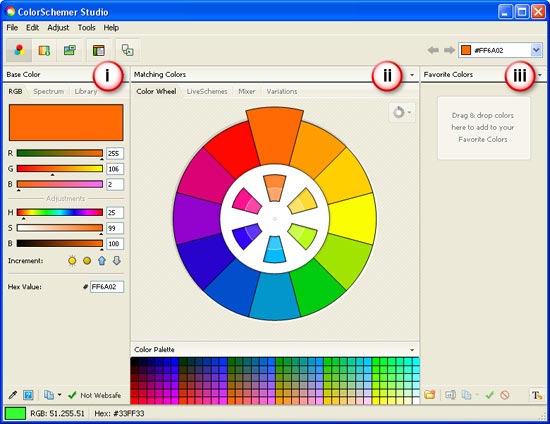The width and height of the screenshot is (550, 424).
Task: Select the Color Wheel tab
Action: click(x=156, y=91)
